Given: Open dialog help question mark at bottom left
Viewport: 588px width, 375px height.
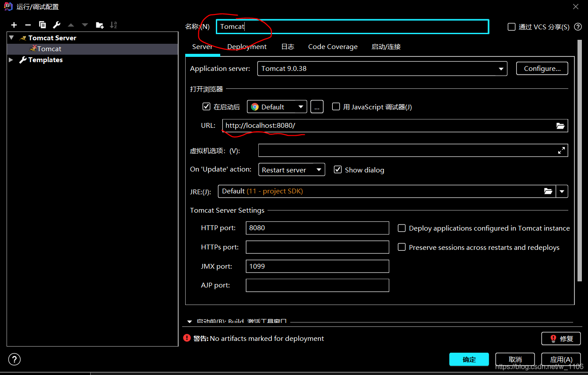Looking at the screenshot, I should pyautogui.click(x=14, y=359).
